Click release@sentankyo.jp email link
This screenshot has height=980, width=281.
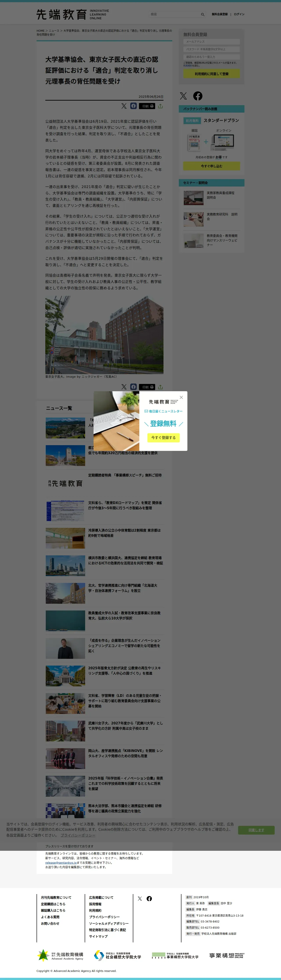point(61,862)
